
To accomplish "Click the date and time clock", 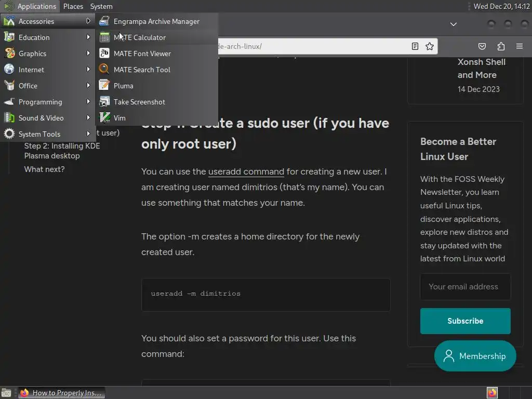I will pos(501,6).
